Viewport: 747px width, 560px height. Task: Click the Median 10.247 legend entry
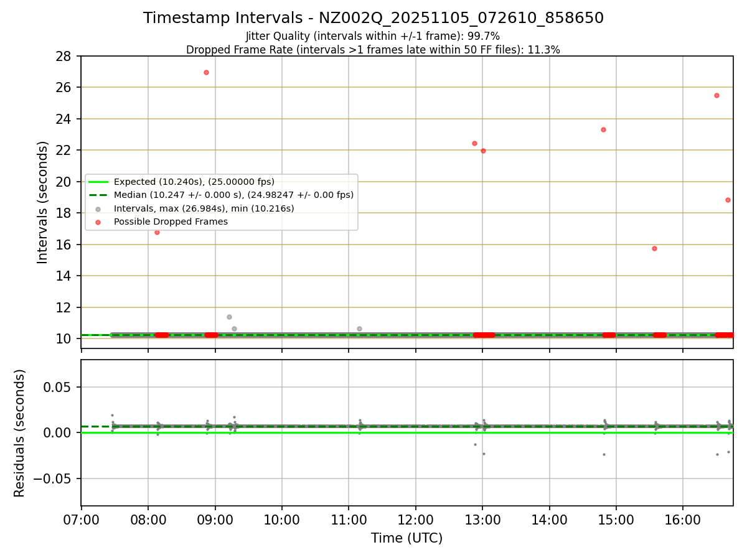[x=221, y=195]
